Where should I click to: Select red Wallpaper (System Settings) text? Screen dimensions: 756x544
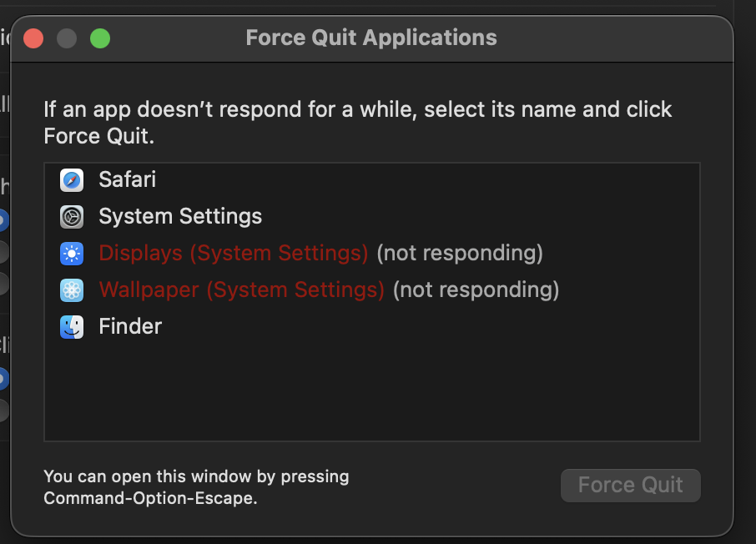(x=241, y=290)
